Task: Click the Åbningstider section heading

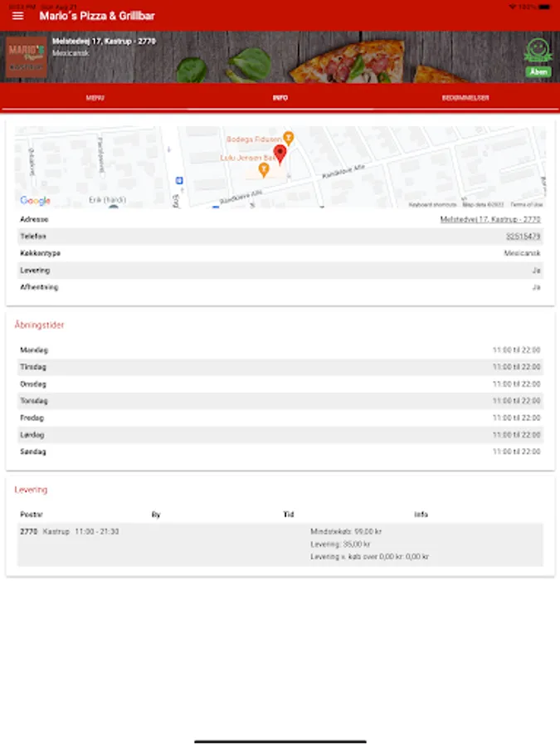Action: [39, 325]
